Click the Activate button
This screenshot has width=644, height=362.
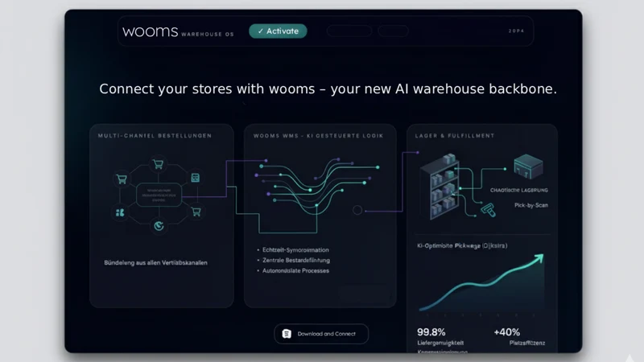tap(278, 31)
